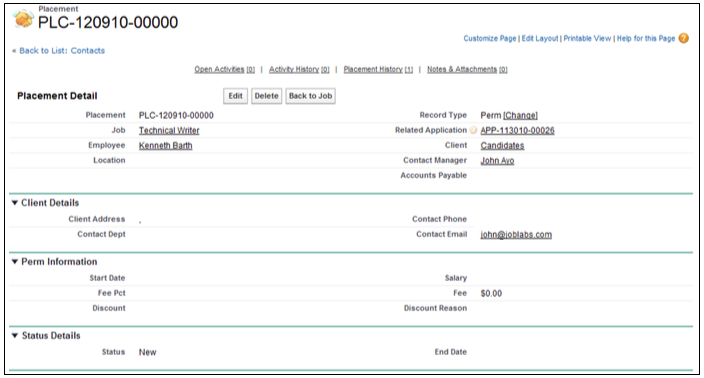
Task: Collapse the Client Details section
Action: (x=15, y=203)
